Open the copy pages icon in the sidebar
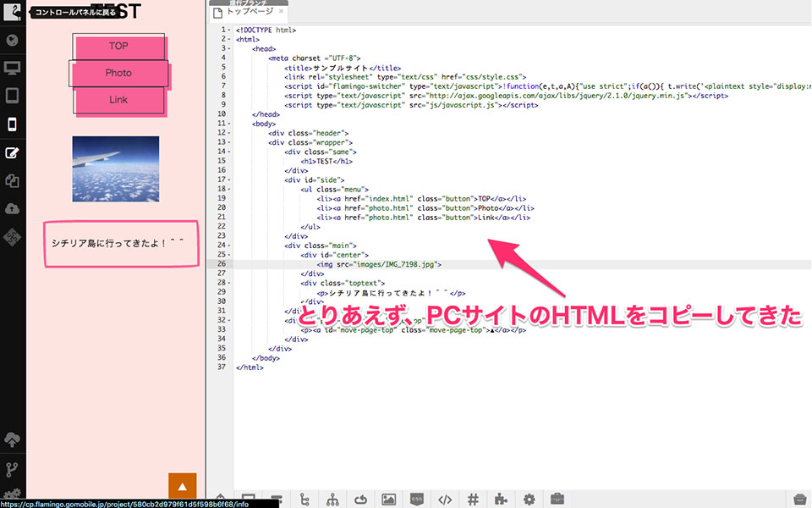Image resolution: width=812 pixels, height=508 pixels. (x=12, y=180)
